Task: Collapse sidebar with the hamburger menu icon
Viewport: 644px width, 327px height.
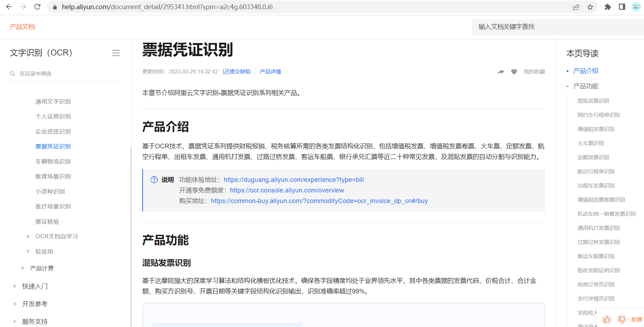Action: click(x=116, y=53)
